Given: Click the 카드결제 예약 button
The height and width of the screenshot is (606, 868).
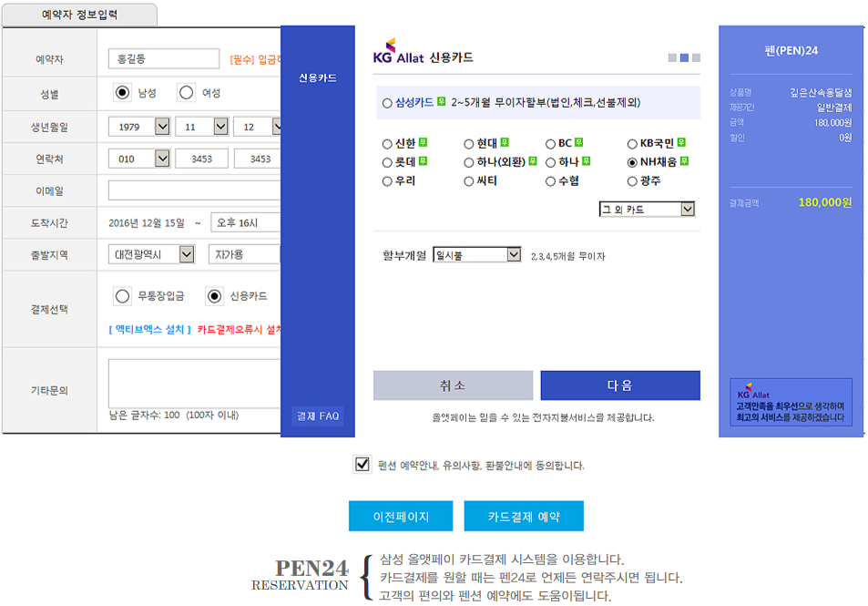Looking at the screenshot, I should 524,517.
